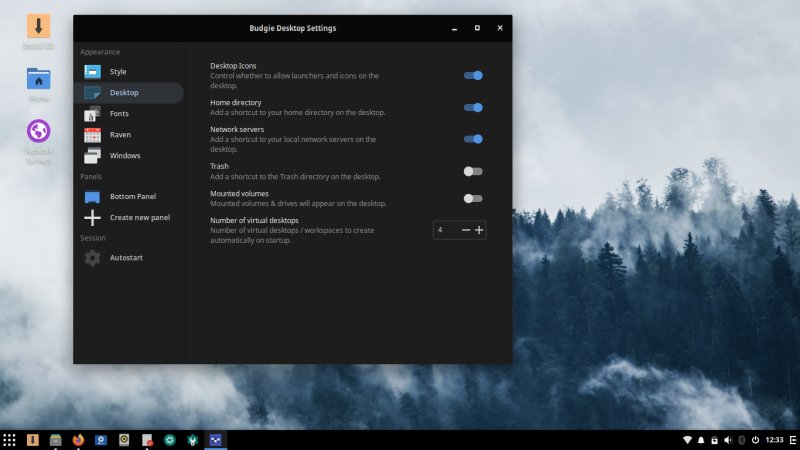Image resolution: width=800 pixels, height=450 pixels.
Task: Decrease virtual desktops with minus button
Action: [x=466, y=230]
